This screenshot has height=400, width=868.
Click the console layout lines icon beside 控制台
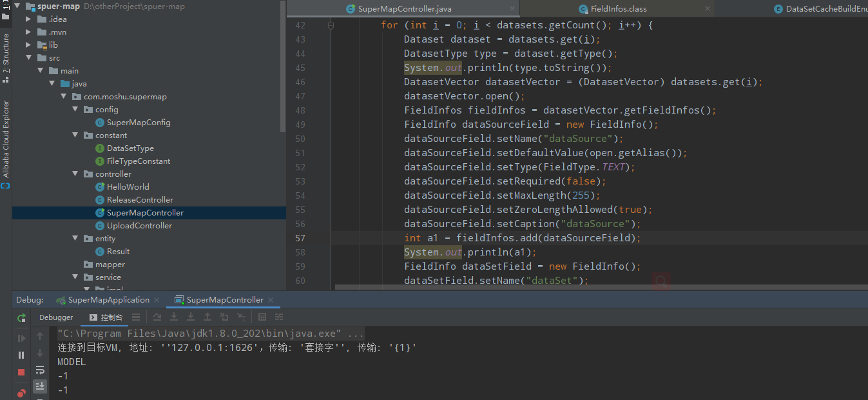point(136,317)
